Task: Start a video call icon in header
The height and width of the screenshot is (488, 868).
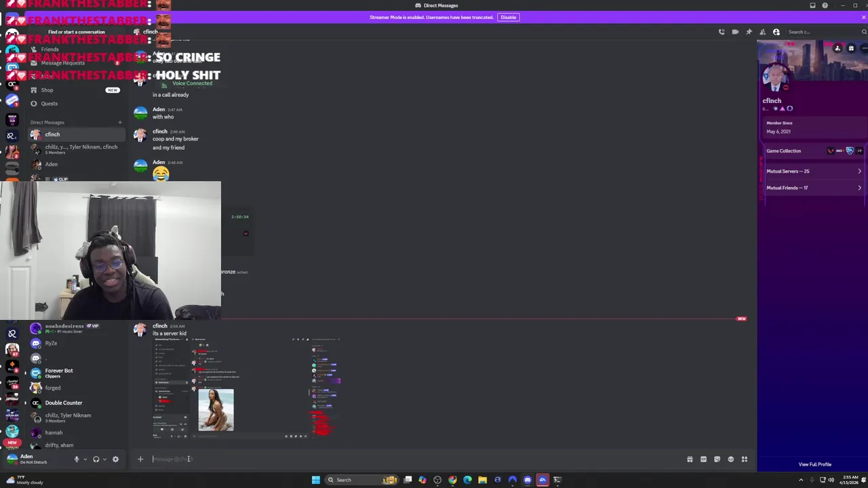Action: click(x=735, y=32)
